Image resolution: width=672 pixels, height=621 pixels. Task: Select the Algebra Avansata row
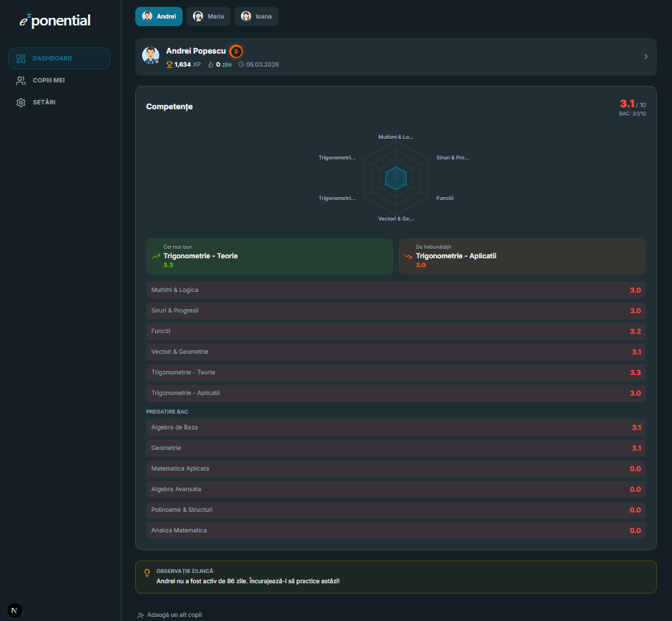click(x=396, y=489)
